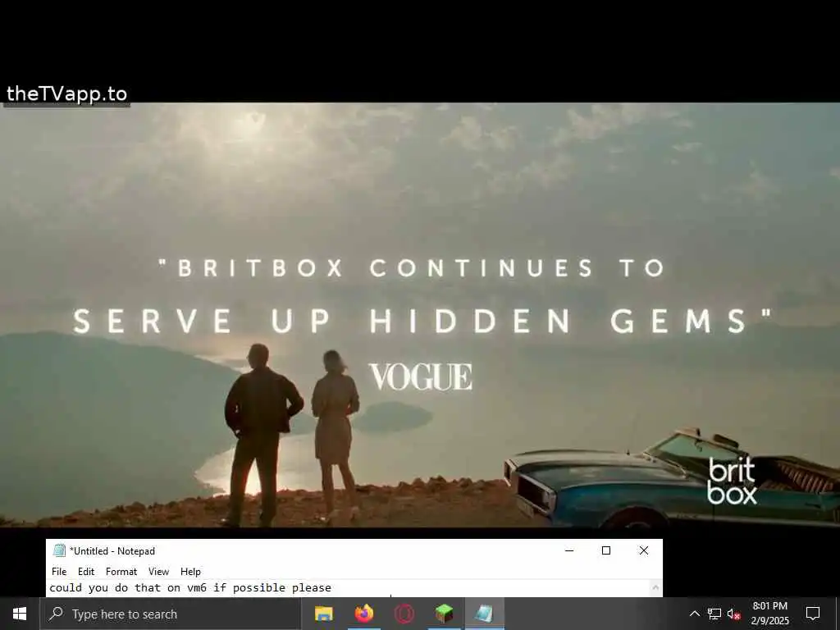Open the 8:01 PM clock and calendar

click(769, 614)
